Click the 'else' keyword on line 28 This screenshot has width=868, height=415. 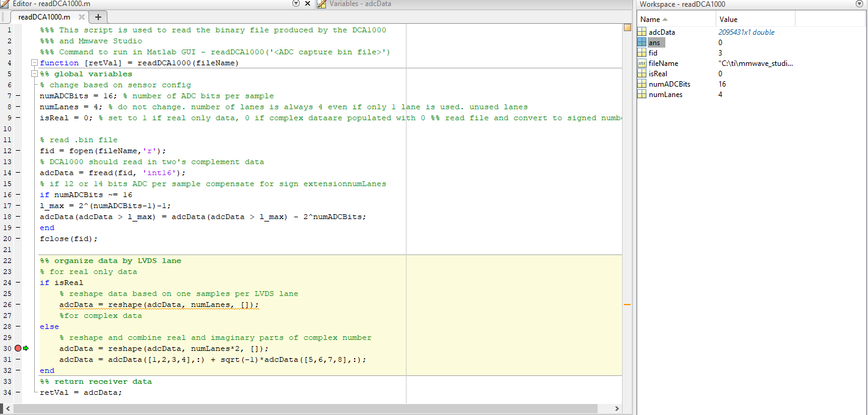[x=49, y=327]
